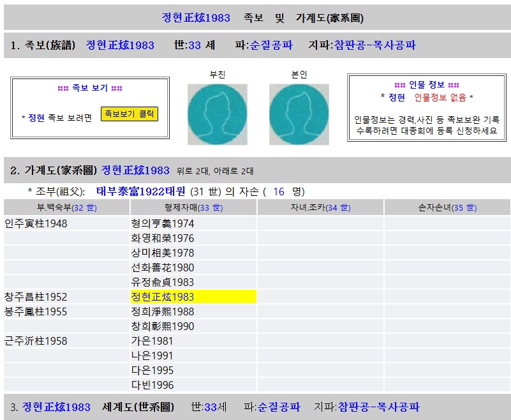This screenshot has height=420, width=511.
Task: Click the self (본인) avatar image
Action: [x=299, y=114]
